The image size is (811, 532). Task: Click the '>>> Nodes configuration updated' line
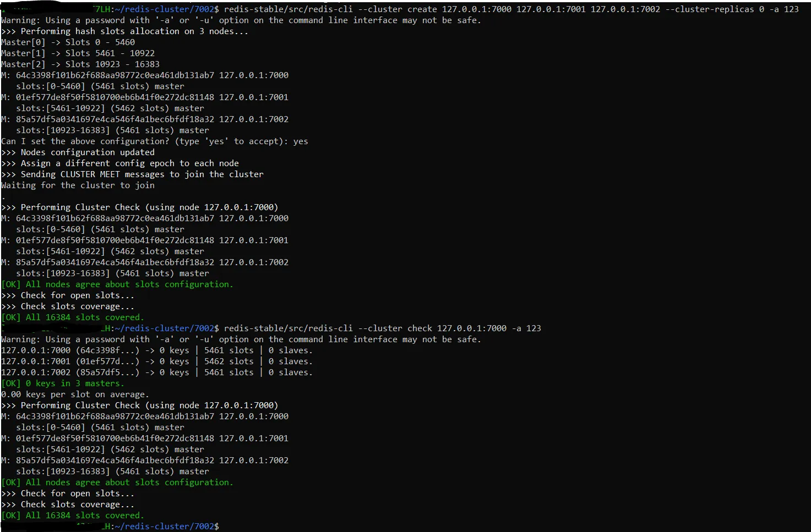(x=78, y=152)
